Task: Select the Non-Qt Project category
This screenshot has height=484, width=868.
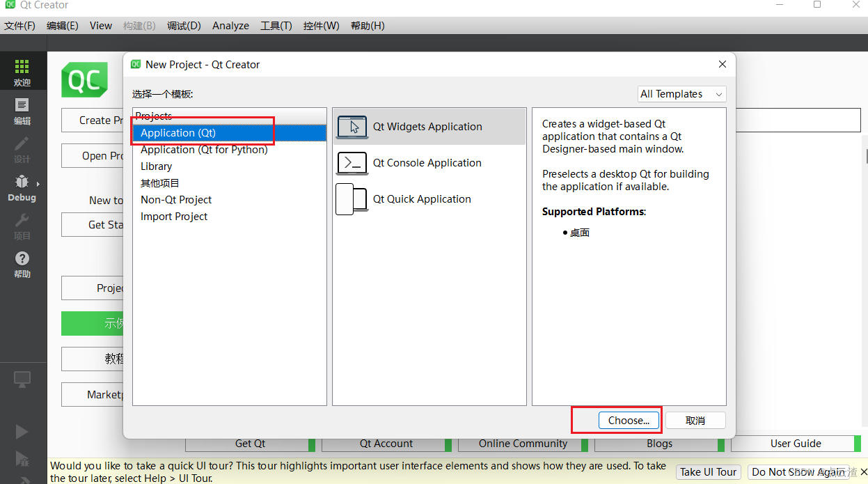Action: click(229, 200)
